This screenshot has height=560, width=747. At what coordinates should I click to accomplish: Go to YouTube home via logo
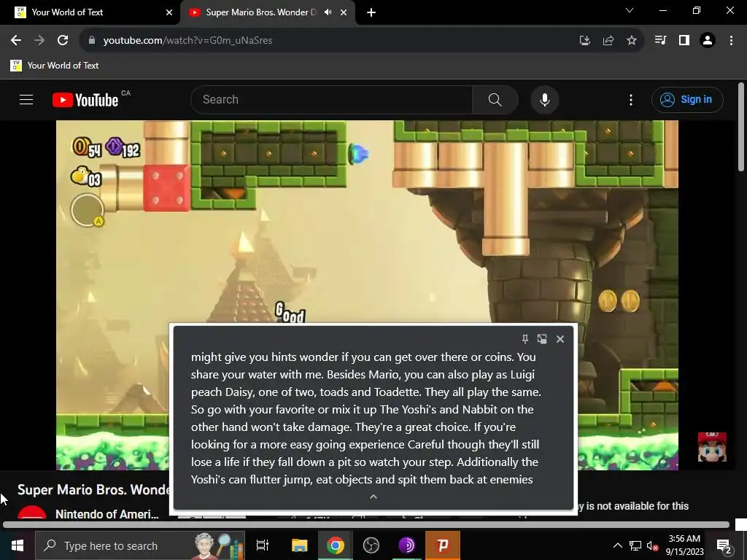pyautogui.click(x=86, y=100)
